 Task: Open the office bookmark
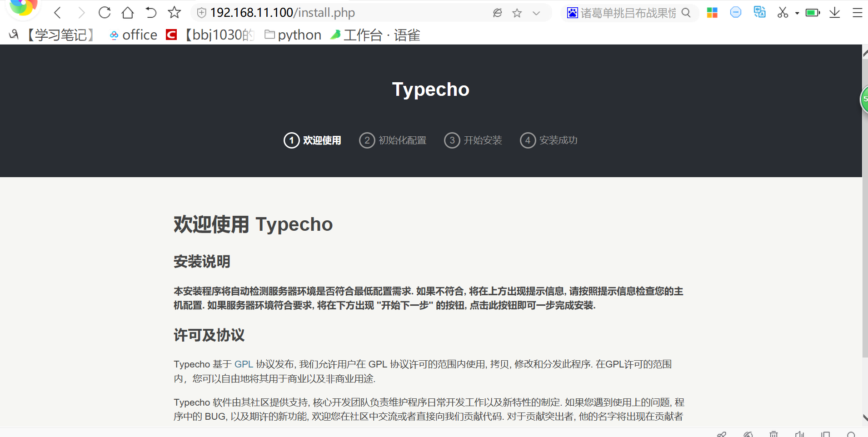pos(134,35)
